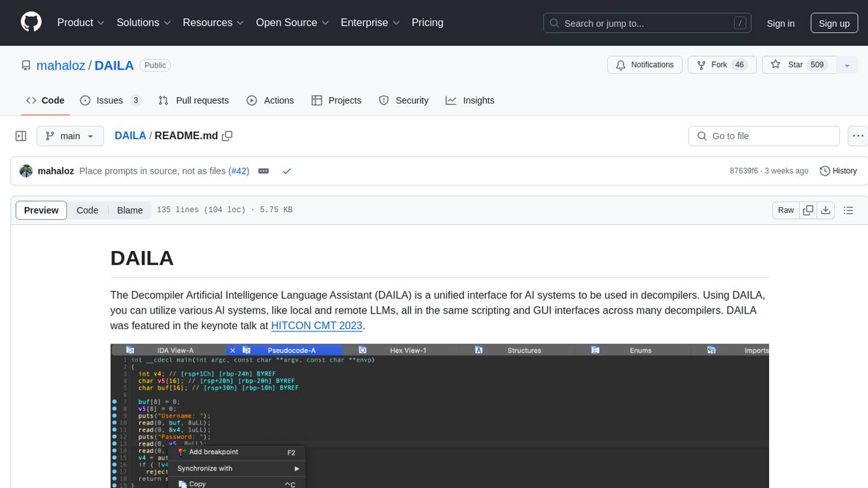This screenshot has height=488, width=868.
Task: Click the Sign in link
Action: pos(781,23)
